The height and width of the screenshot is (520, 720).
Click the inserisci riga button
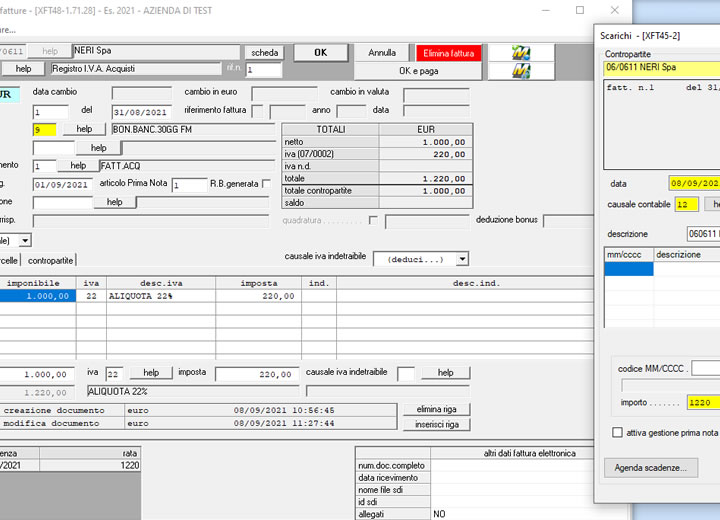[x=436, y=424]
